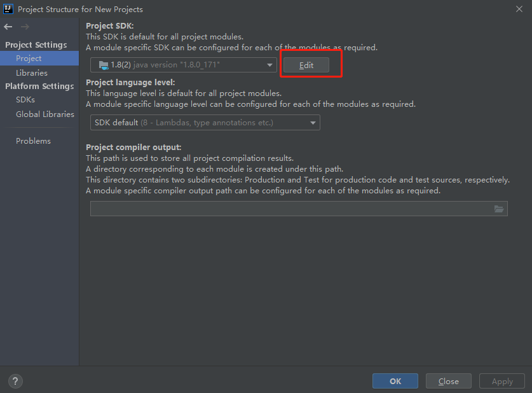This screenshot has width=532, height=393.
Task: Open the Libraries settings page
Action: pos(32,72)
